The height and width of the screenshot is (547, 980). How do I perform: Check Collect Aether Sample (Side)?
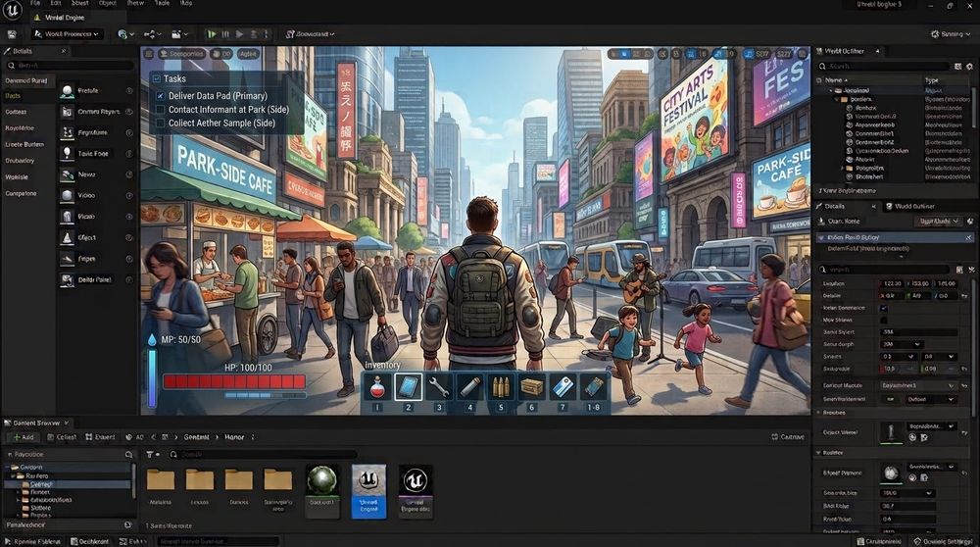[x=160, y=124]
